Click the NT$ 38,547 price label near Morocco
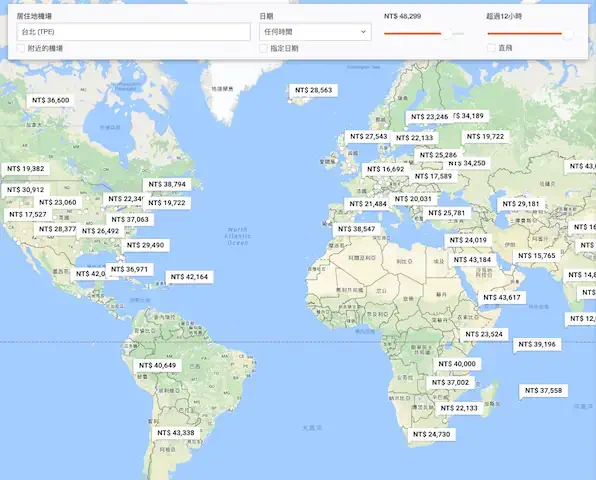596x480 pixels. pyautogui.click(x=357, y=229)
